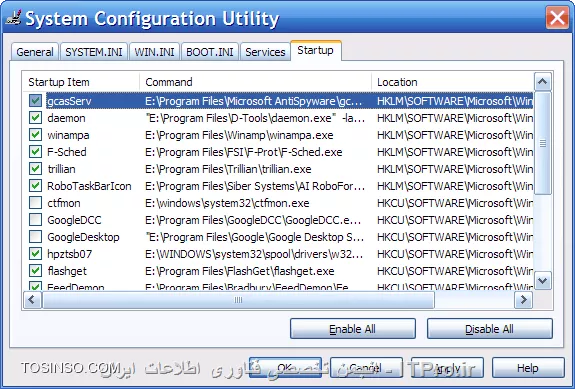Click the Microsoft AntiSpyware command path

pos(254,101)
